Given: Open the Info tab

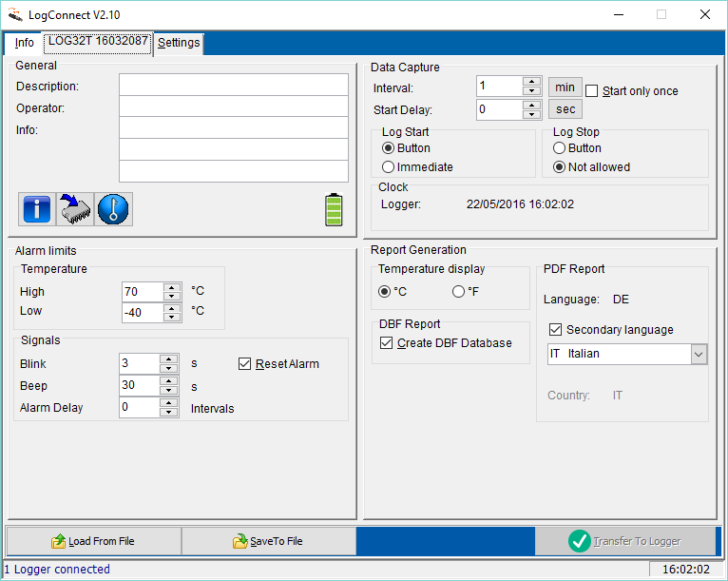Looking at the screenshot, I should (x=24, y=43).
